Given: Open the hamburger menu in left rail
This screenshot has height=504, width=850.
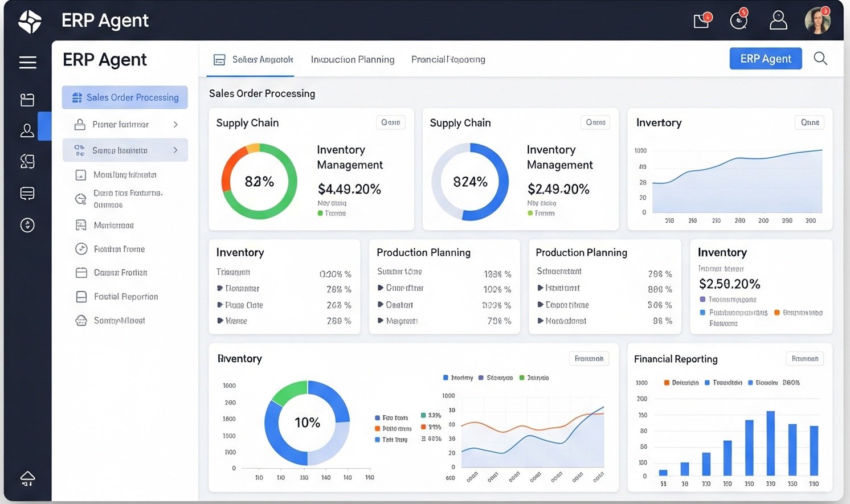Looking at the screenshot, I should click(27, 62).
